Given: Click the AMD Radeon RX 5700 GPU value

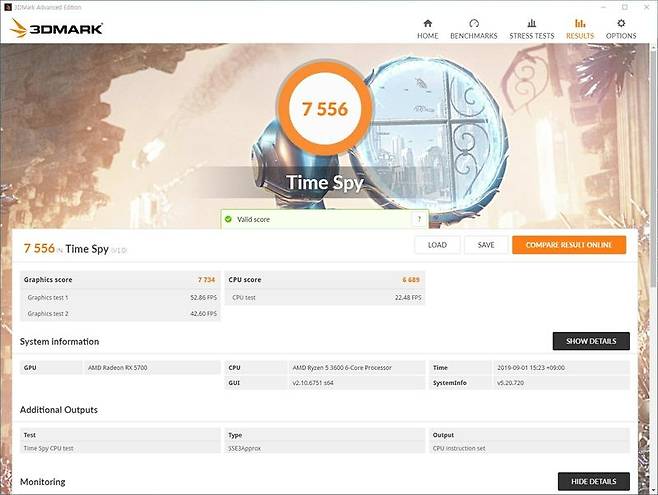Looking at the screenshot, I should (118, 367).
